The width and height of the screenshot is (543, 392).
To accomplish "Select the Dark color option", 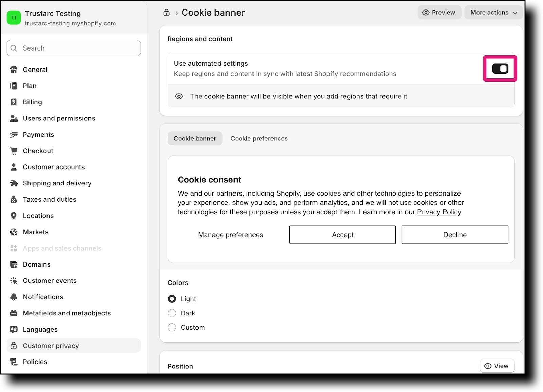I will tap(172, 313).
